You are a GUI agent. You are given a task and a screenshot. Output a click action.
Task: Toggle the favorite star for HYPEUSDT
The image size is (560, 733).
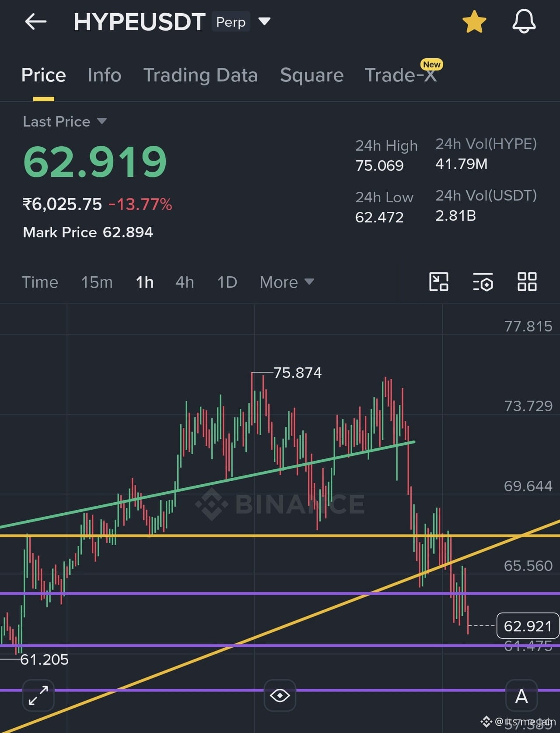click(x=474, y=22)
